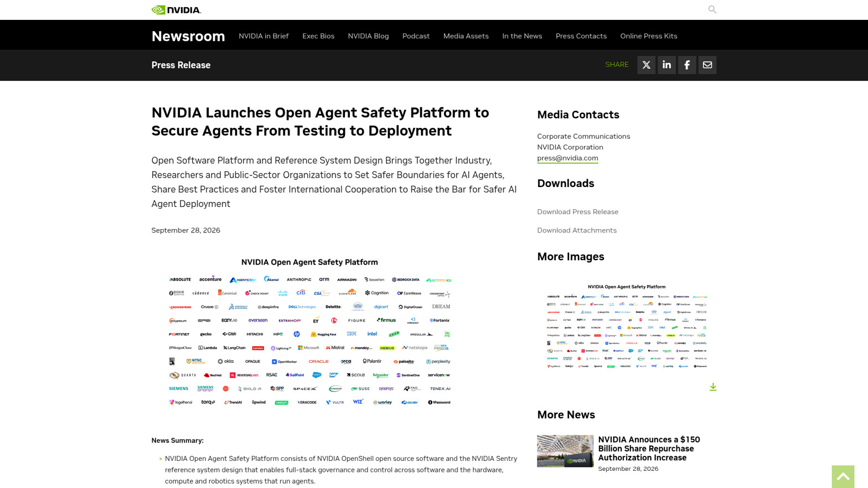This screenshot has height=488, width=868.
Task: Open the Media Assets menu item
Action: [466, 36]
